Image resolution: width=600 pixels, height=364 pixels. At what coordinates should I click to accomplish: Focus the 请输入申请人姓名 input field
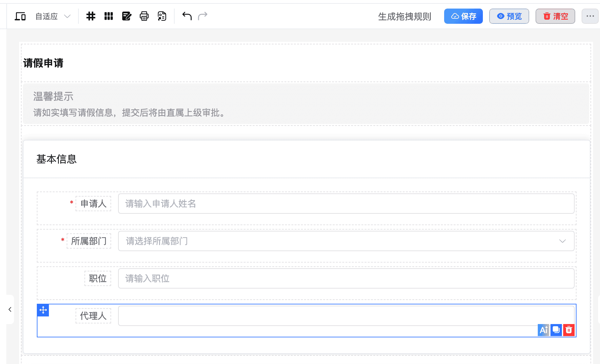tap(346, 204)
